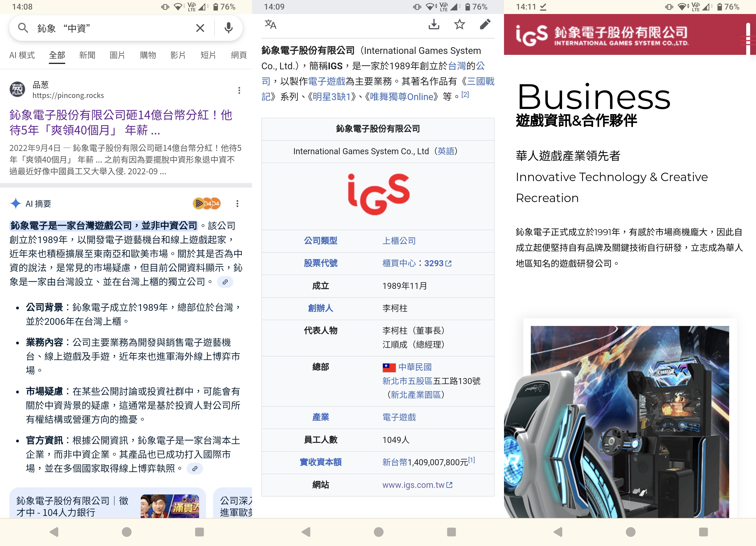Tap the pencil edit icon
Image resolution: width=756 pixels, height=546 pixels.
tap(485, 24)
